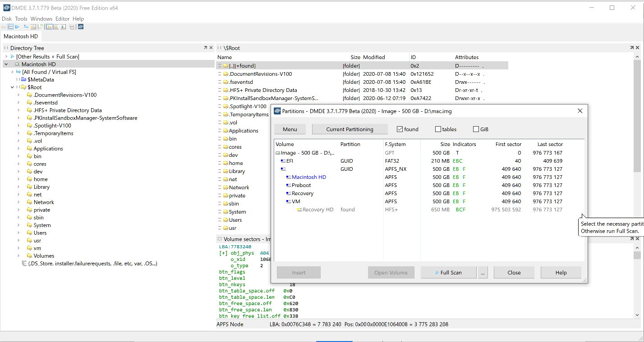The image size is (644, 342).
Task: Select the [..][+found] row in file list
Action: [x=363, y=66]
